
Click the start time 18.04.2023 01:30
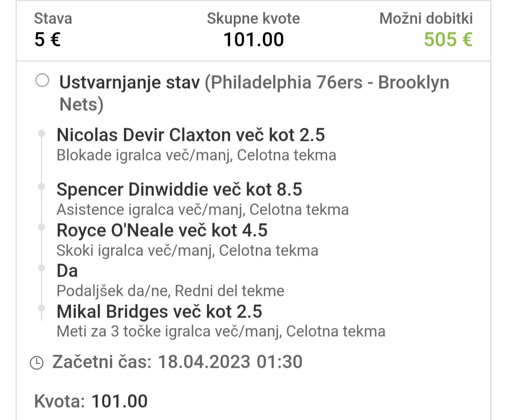click(230, 362)
